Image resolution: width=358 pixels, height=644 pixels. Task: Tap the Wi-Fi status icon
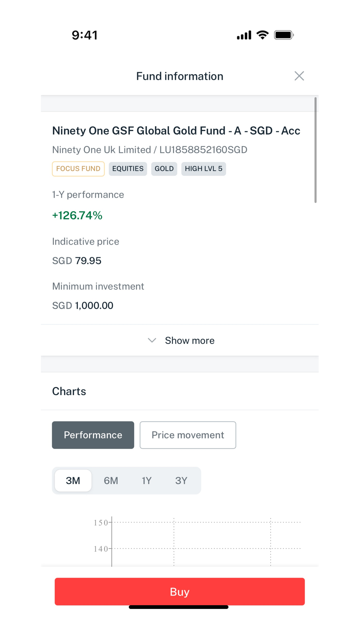pyautogui.click(x=262, y=35)
